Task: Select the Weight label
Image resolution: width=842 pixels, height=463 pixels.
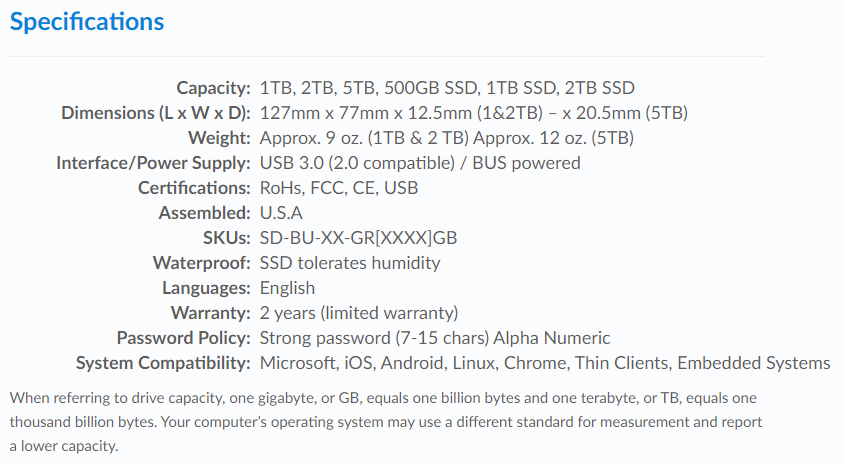Action: pos(219,138)
